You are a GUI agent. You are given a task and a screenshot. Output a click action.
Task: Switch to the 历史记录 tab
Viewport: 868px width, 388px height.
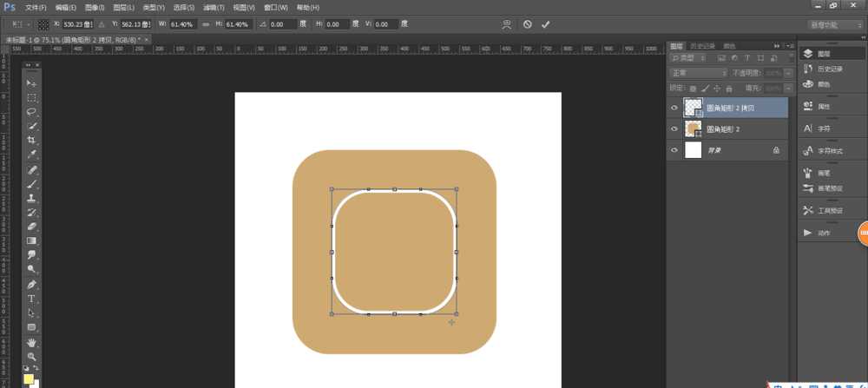tap(702, 45)
